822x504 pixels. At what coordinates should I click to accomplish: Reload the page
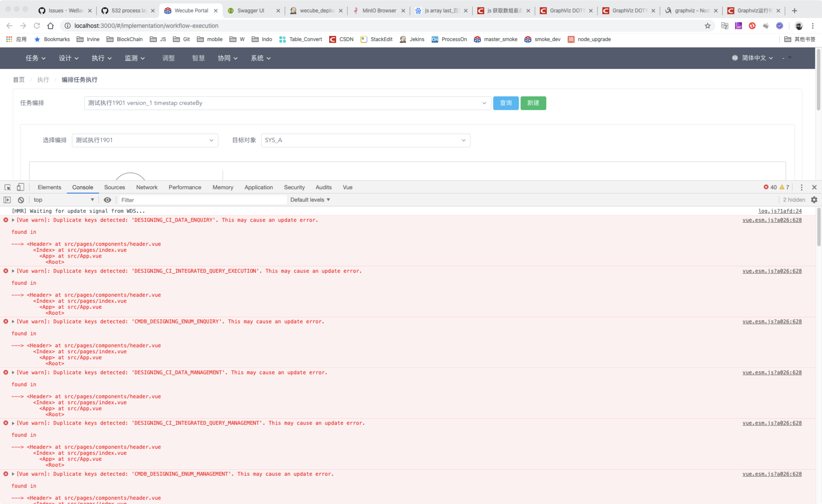pyautogui.click(x=37, y=26)
